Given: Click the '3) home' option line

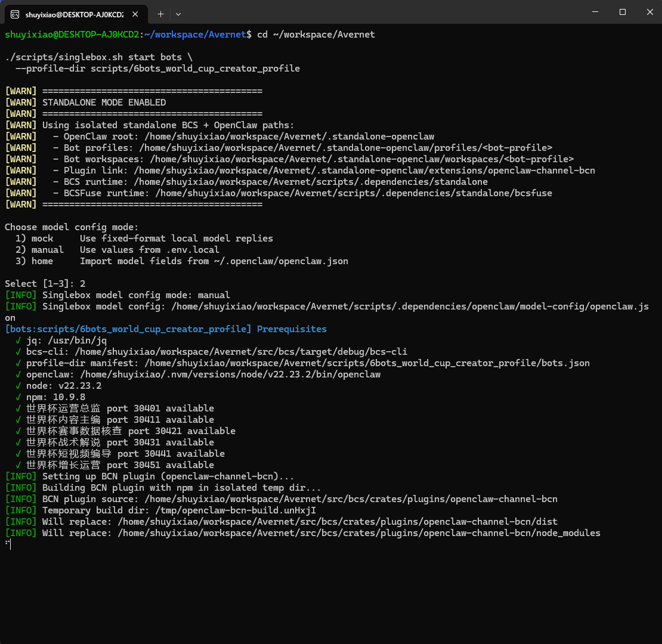Looking at the screenshot, I should (x=181, y=261).
